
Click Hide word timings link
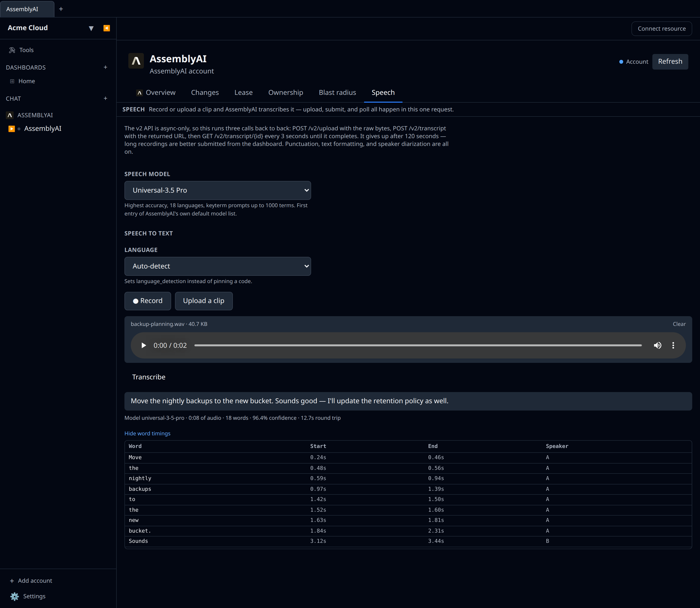coord(147,433)
